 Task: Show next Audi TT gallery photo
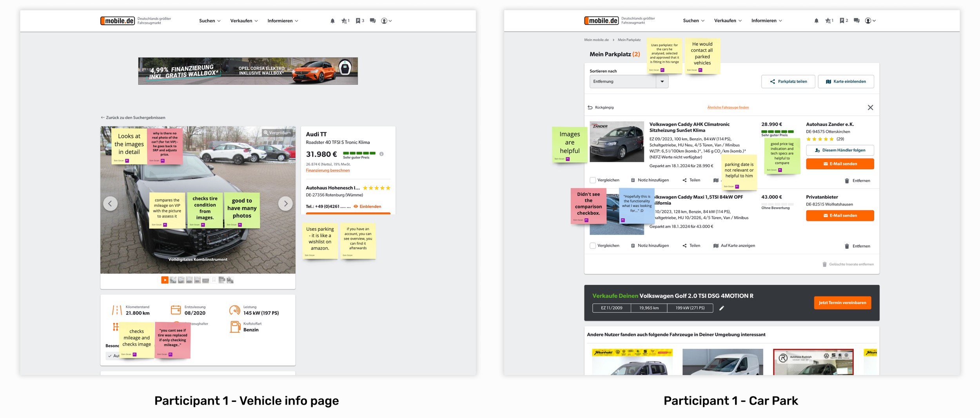click(x=285, y=203)
